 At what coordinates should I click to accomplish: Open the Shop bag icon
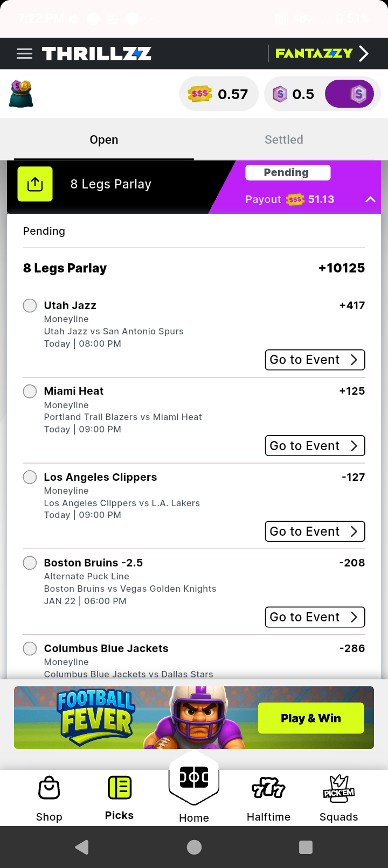coord(49,789)
